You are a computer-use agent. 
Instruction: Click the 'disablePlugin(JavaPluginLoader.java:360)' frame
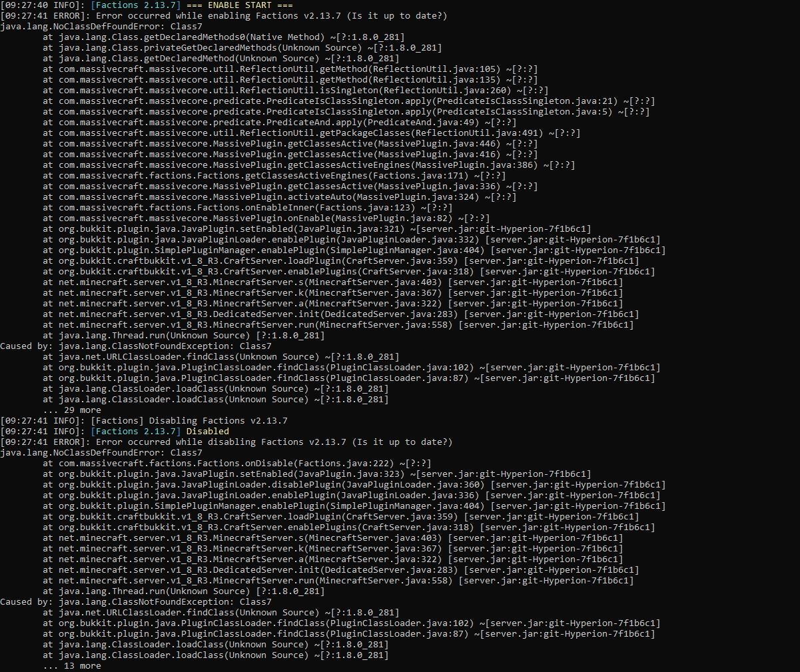click(x=354, y=484)
